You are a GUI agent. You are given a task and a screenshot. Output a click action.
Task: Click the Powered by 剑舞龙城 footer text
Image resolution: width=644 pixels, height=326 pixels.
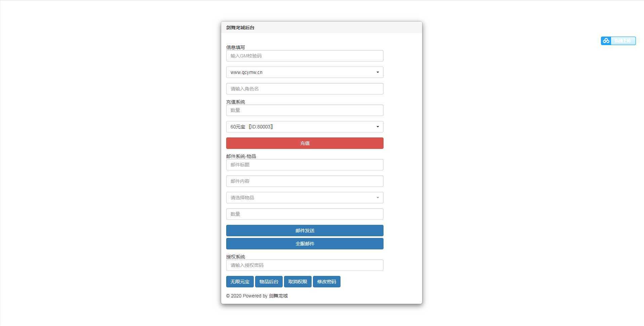pos(257,296)
